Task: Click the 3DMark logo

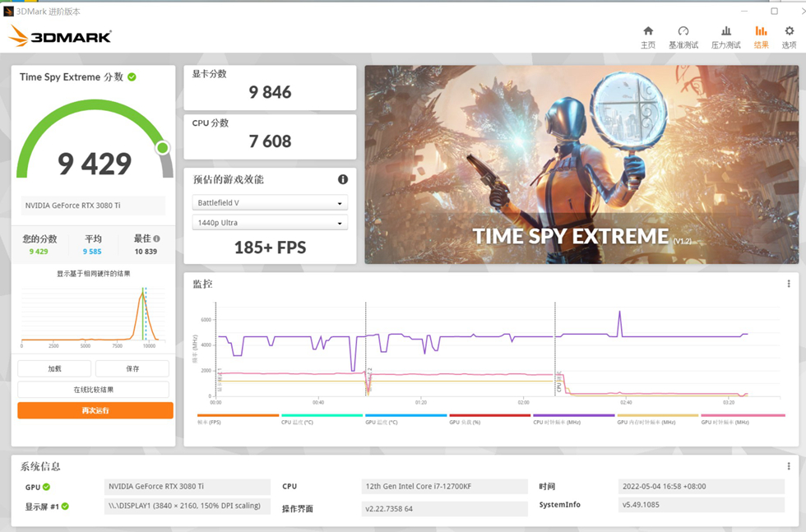Action: [x=60, y=36]
